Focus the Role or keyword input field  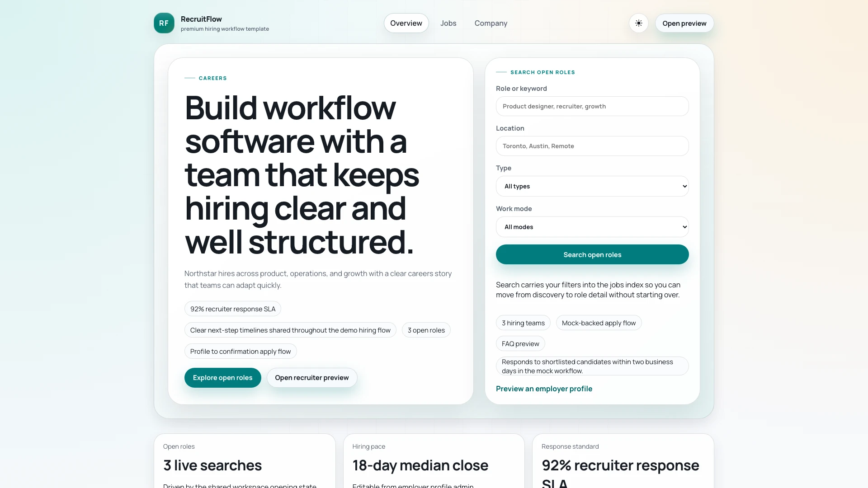point(592,106)
